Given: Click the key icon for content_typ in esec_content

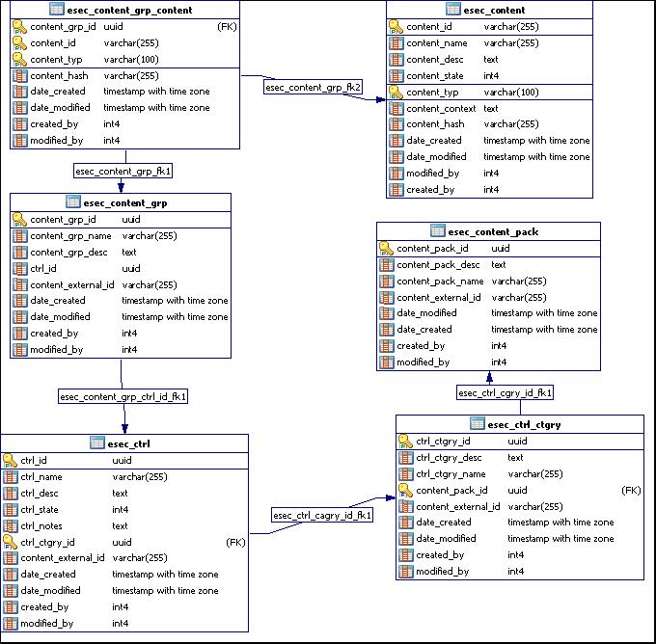Looking at the screenshot, I should click(x=396, y=93).
